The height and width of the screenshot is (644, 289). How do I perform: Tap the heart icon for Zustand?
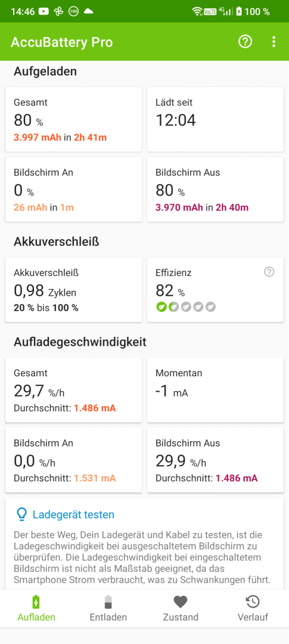click(180, 602)
